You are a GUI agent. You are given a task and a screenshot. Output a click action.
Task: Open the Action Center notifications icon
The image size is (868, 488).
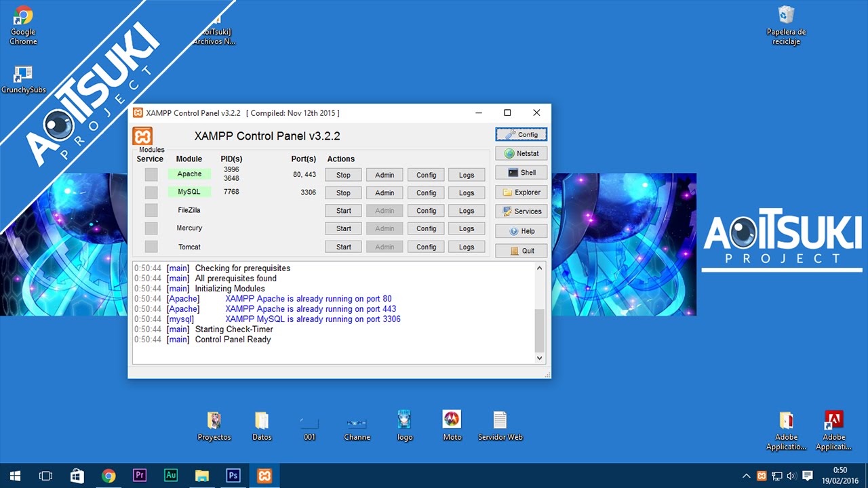coord(807,476)
